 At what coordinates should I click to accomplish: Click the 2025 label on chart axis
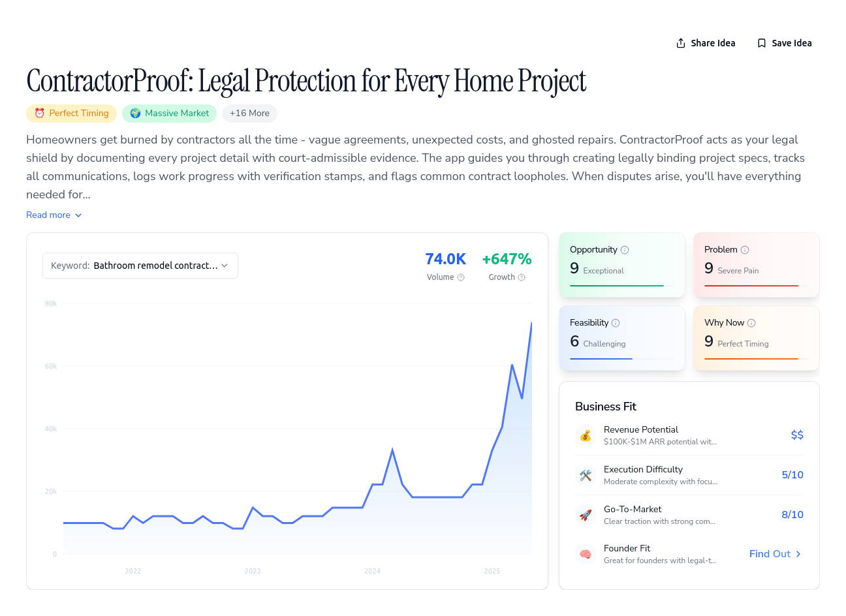click(492, 571)
